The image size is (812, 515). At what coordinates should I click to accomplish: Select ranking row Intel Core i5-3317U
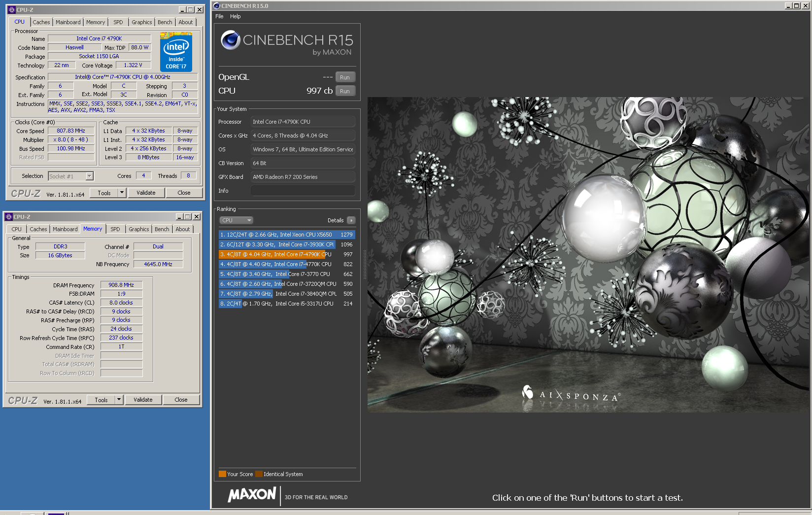tap(287, 304)
